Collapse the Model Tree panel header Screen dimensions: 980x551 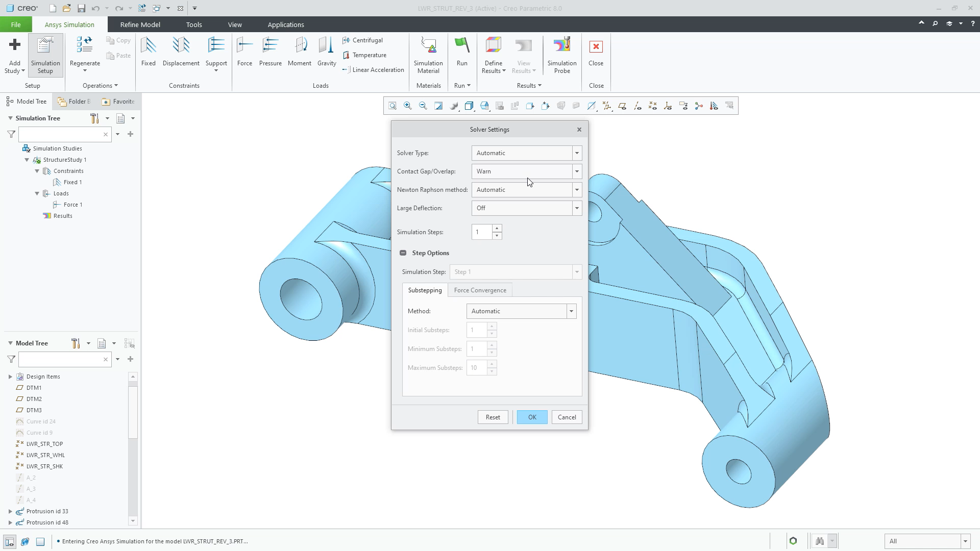pos(10,343)
